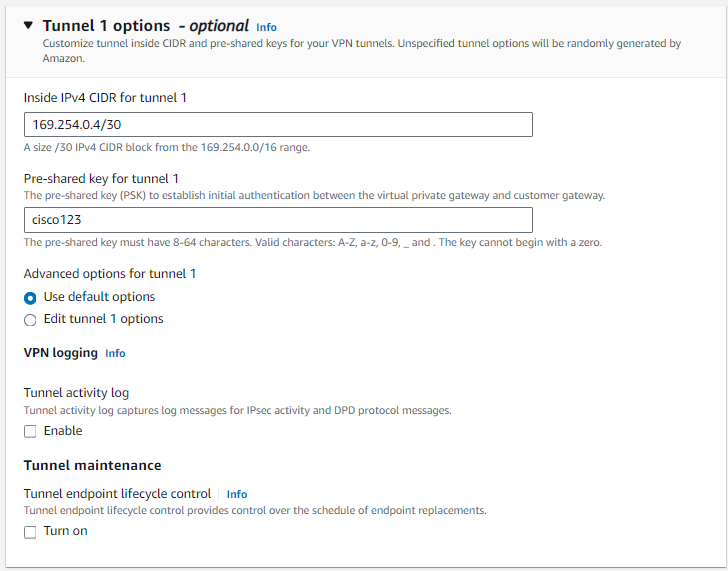Focus the Pre-shared key field containing cisco123
Viewport: 728px width, 571px height.
278,220
